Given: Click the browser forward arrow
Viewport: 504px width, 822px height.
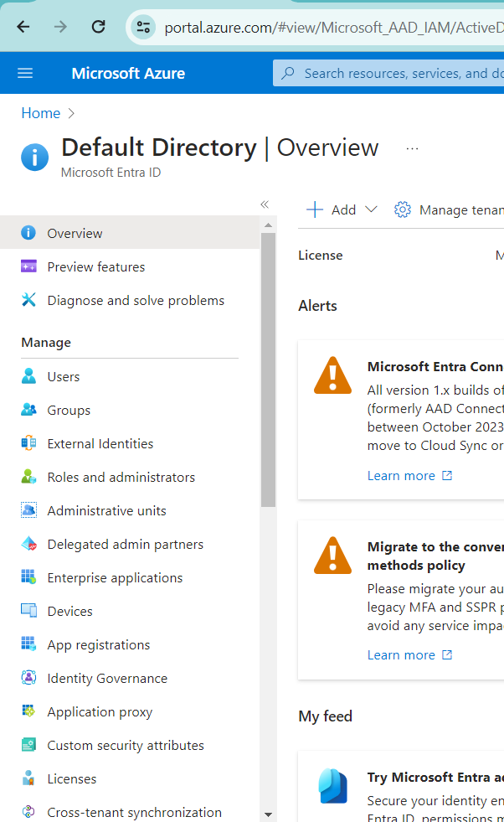Looking at the screenshot, I should pos(61,27).
